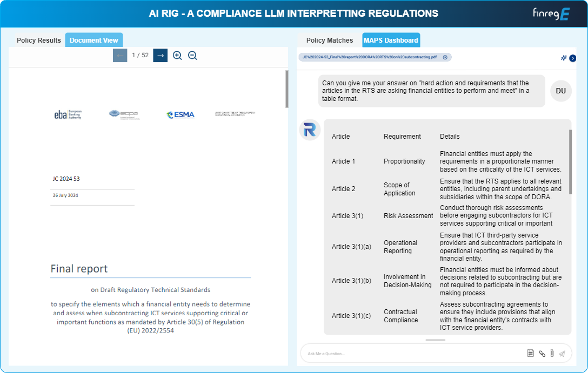Click the Joint Committee logo text on the document
This screenshot has width=588, height=373.
[235, 113]
